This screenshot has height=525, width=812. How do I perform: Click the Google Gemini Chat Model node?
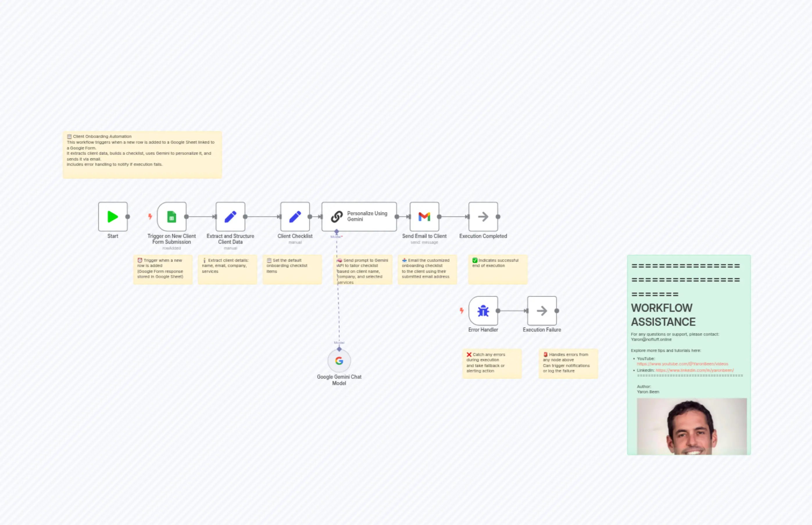click(339, 361)
